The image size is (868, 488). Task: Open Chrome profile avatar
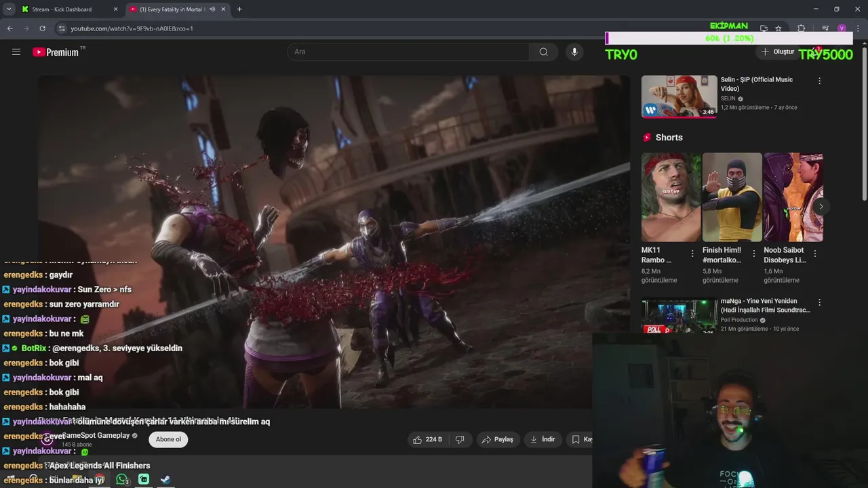click(842, 28)
